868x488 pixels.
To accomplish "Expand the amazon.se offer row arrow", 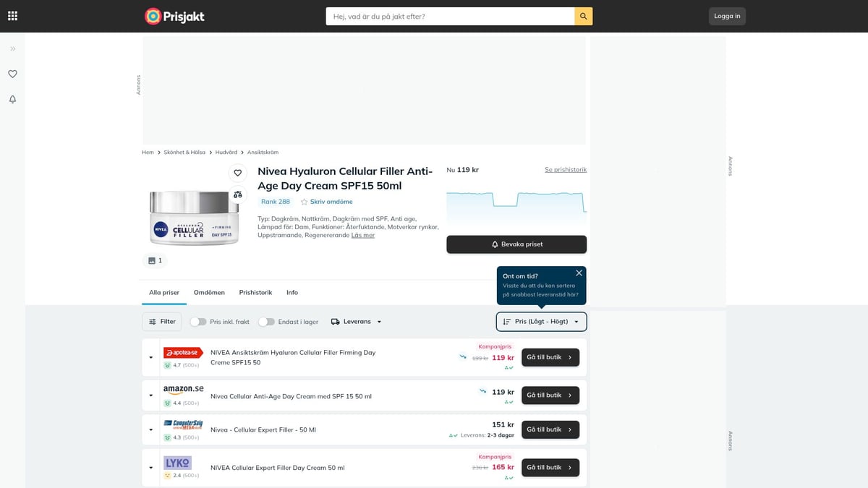I will click(x=151, y=395).
